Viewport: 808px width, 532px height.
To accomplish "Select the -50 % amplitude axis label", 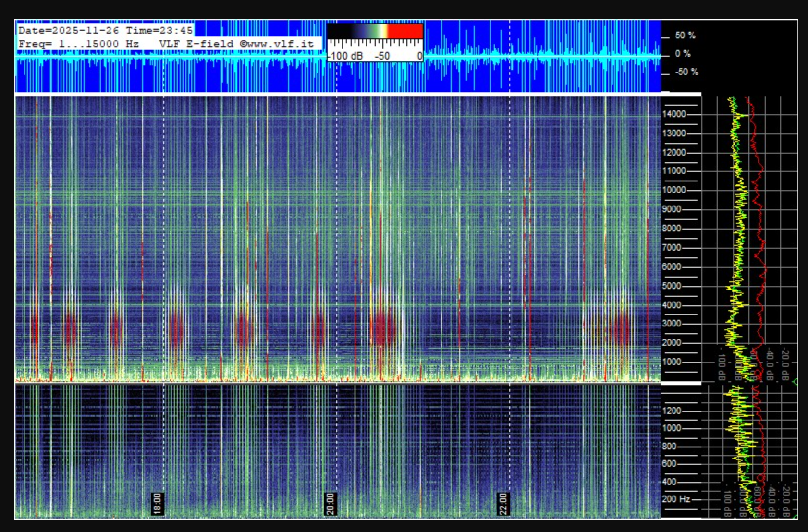I will (686, 72).
